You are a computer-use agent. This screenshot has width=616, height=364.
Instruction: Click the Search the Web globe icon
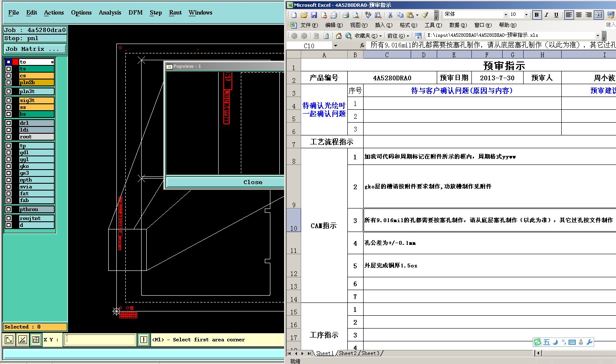coord(348,36)
